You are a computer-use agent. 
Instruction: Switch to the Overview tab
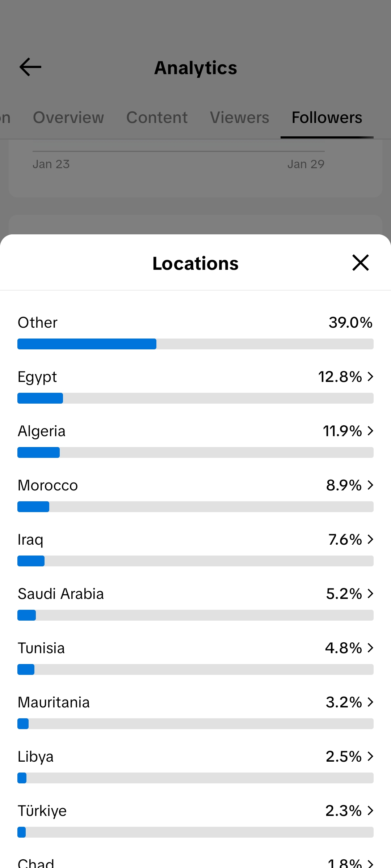point(68,118)
